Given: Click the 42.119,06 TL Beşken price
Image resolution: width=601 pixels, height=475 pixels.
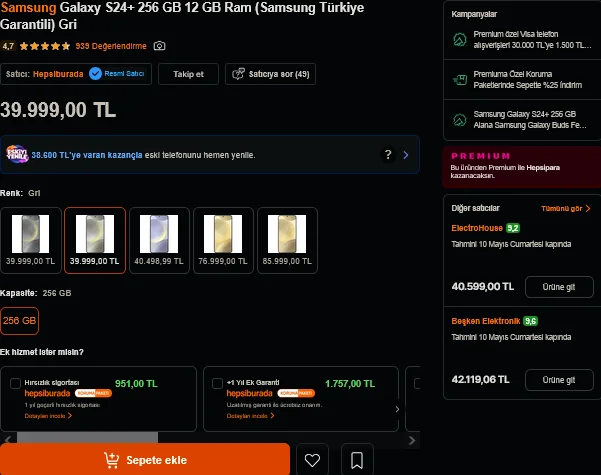Looking at the screenshot, I should click(x=480, y=380).
